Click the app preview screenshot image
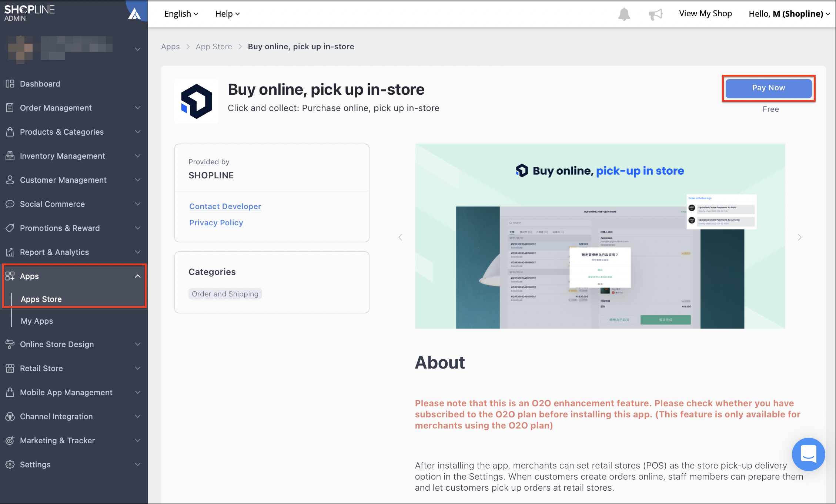Screen dimensions: 836x504 point(600,236)
